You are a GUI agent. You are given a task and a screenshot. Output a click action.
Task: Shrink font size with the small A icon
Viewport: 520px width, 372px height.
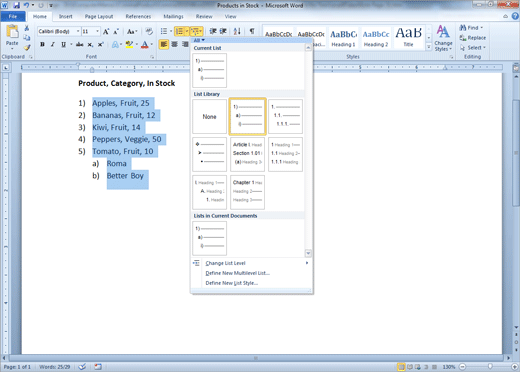click(116, 32)
